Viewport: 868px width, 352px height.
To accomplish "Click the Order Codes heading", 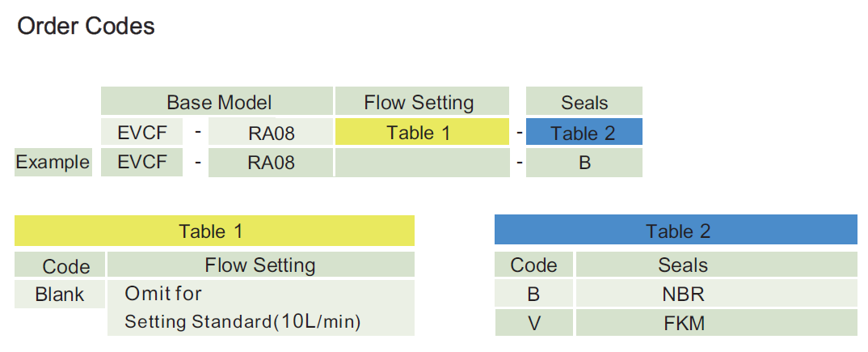I will pyautogui.click(x=86, y=27).
